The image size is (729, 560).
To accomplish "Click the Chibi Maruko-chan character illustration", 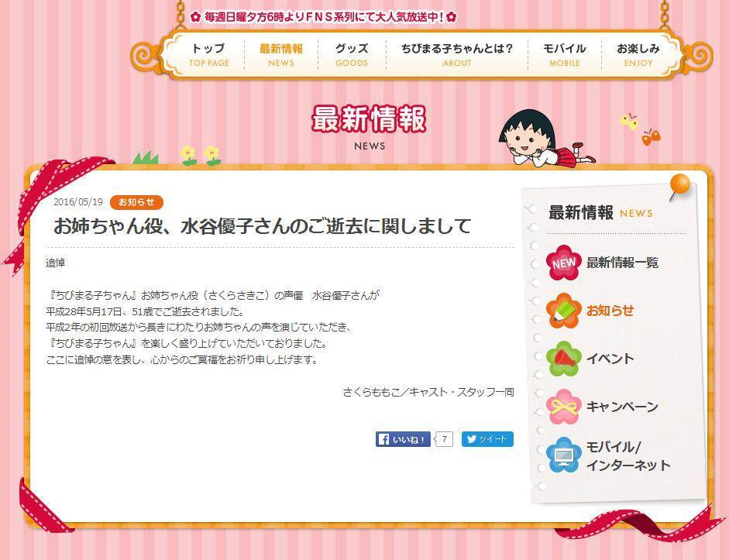I will [x=545, y=138].
